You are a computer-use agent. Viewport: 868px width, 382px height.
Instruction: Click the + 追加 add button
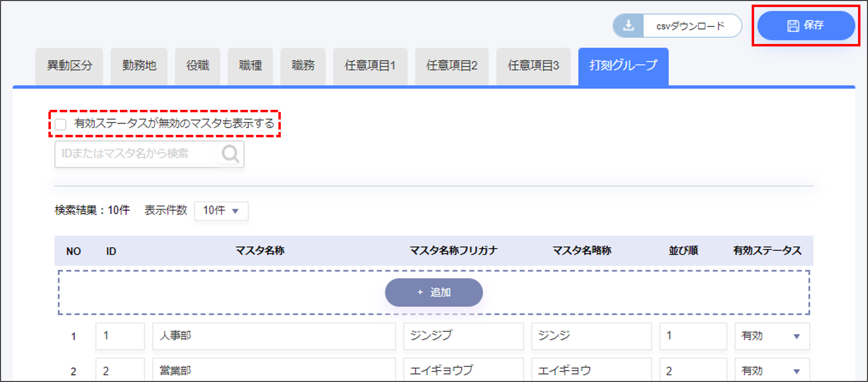(x=434, y=292)
